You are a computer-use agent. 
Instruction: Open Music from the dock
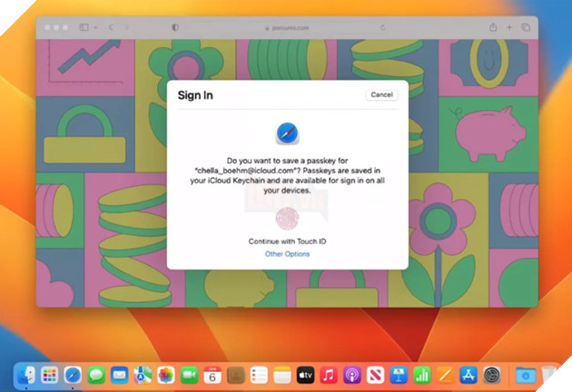tap(329, 375)
